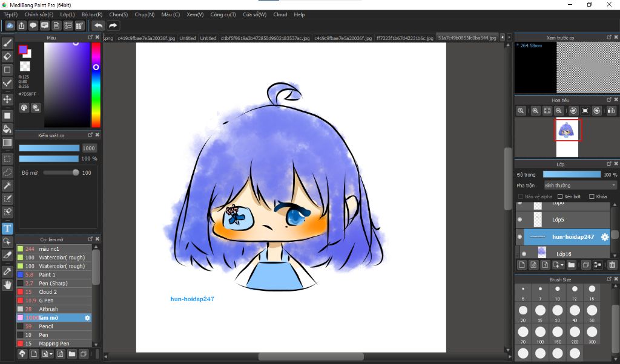Click the navigator canvas thumbnail

pos(567,138)
